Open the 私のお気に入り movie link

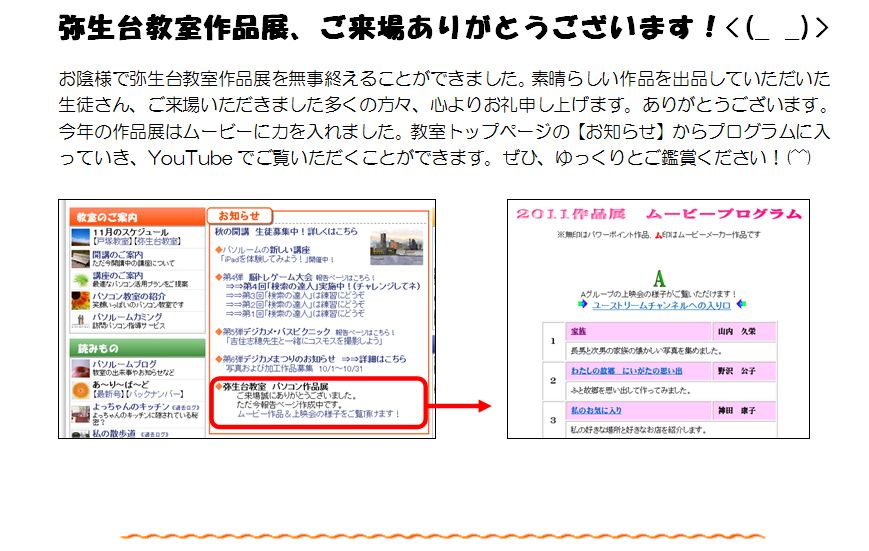pyautogui.click(x=596, y=411)
